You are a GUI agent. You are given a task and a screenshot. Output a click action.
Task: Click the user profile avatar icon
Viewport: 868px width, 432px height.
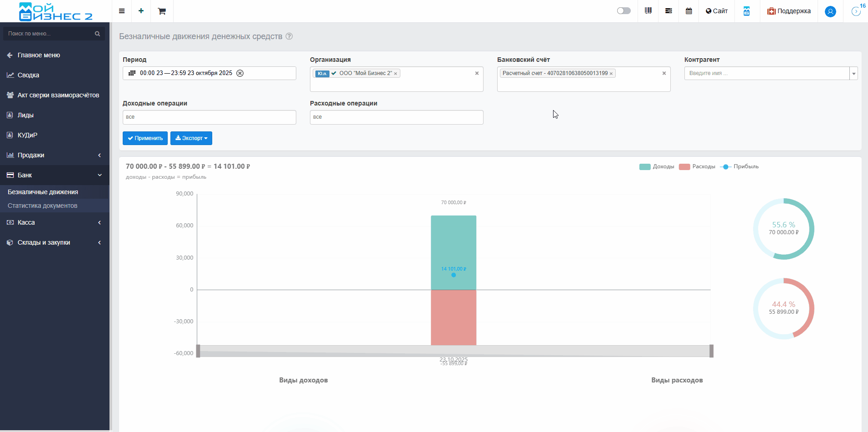[830, 11]
